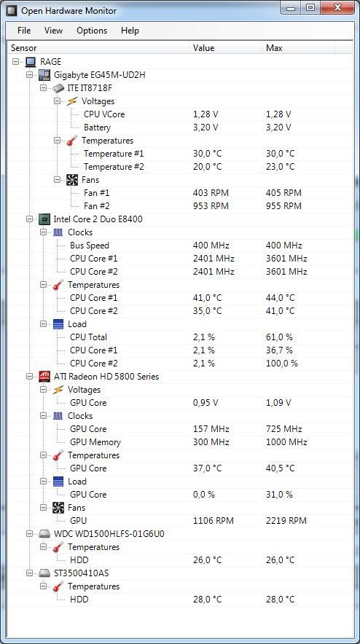Click the RAGE computer icon
The height and width of the screenshot is (644, 360).
tap(31, 62)
